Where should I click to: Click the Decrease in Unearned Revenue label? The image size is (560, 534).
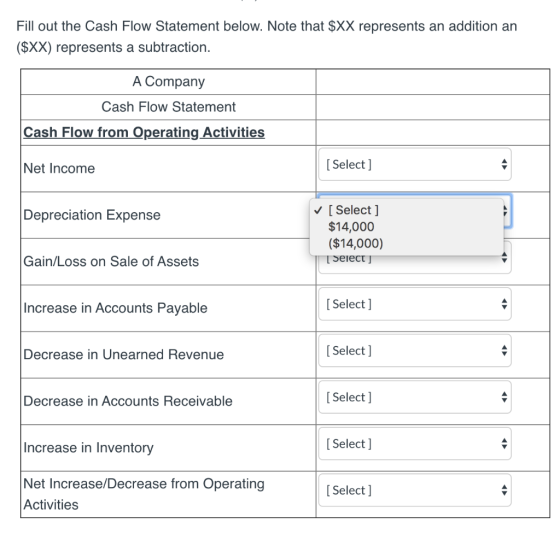pos(124,354)
